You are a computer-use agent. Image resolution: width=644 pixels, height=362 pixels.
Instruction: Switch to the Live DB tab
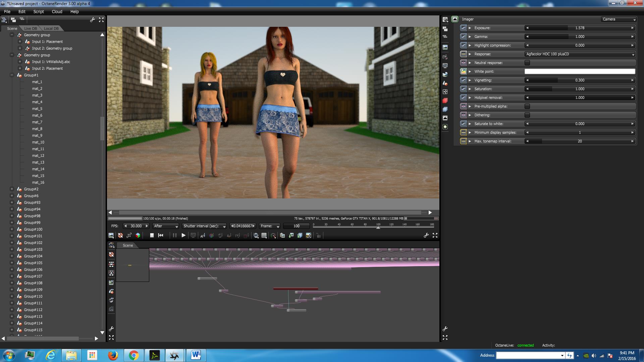coord(31,28)
